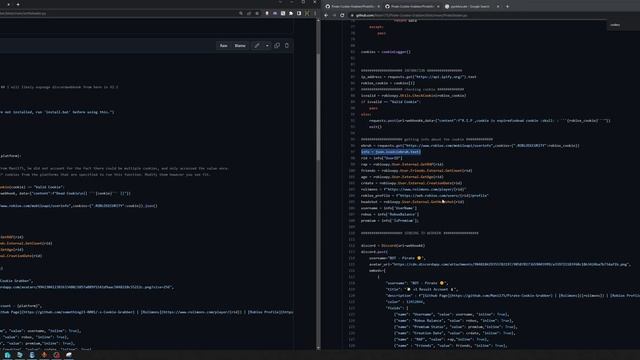Close the second GitHub tab
This screenshot has height=360, width=640.
[438, 7]
